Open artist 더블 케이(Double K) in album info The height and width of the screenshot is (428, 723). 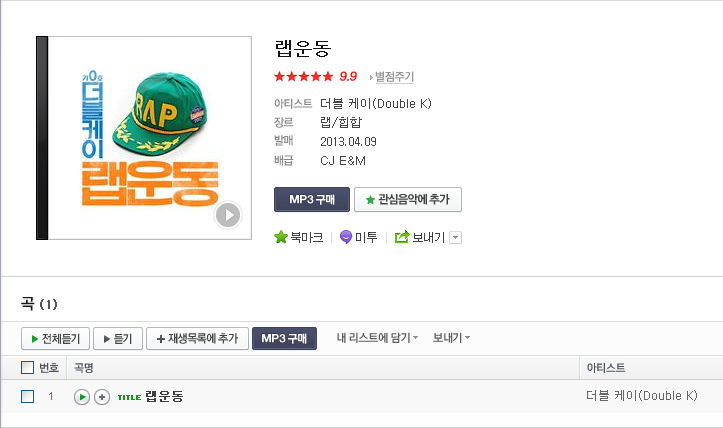click(376, 103)
